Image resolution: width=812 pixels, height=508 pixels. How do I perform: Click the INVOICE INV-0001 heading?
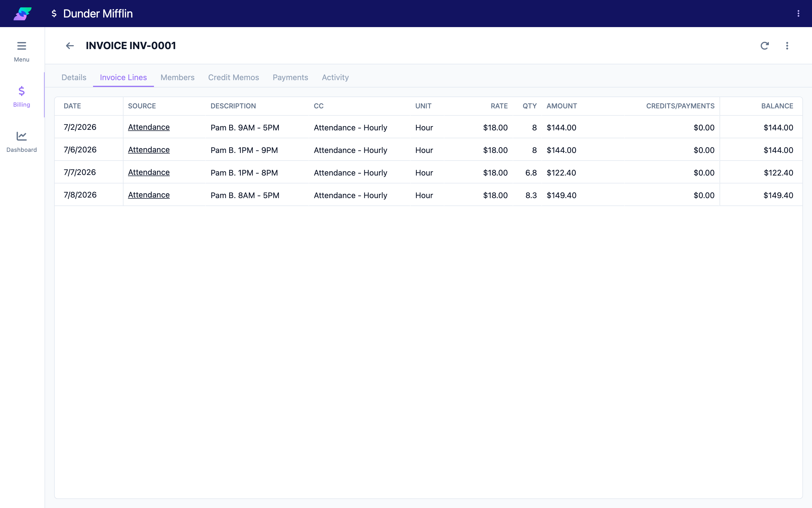131,46
